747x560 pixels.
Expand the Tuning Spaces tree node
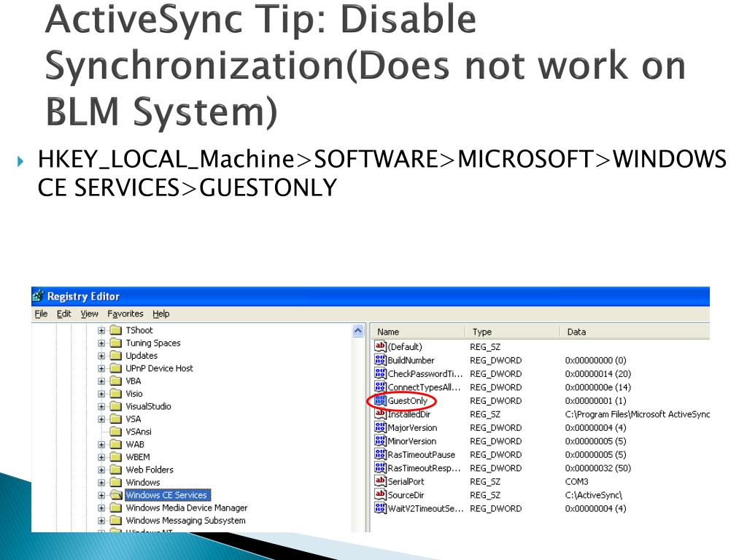pyautogui.click(x=101, y=343)
